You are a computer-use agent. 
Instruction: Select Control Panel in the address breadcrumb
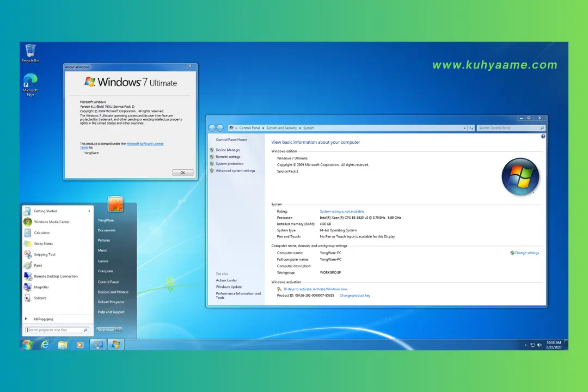click(x=249, y=128)
